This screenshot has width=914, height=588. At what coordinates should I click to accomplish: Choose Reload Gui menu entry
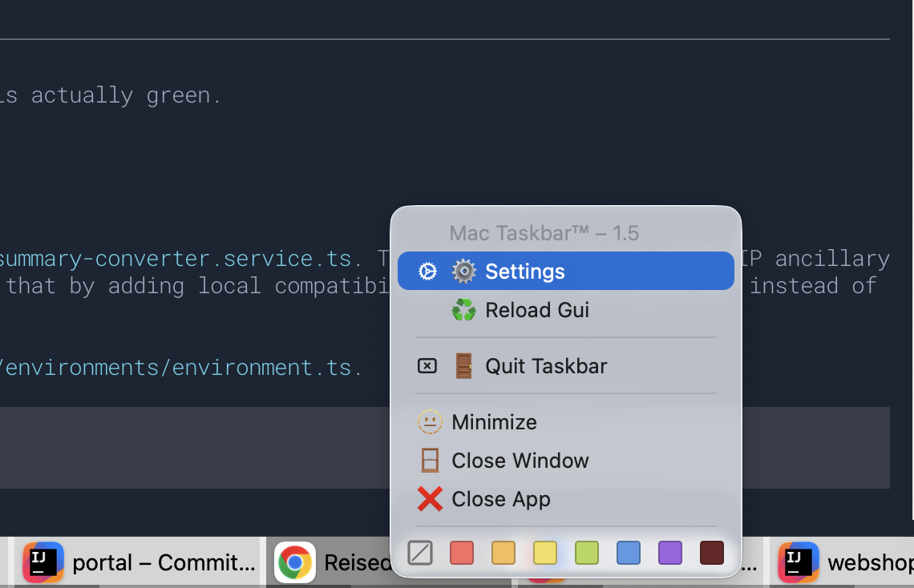click(565, 310)
